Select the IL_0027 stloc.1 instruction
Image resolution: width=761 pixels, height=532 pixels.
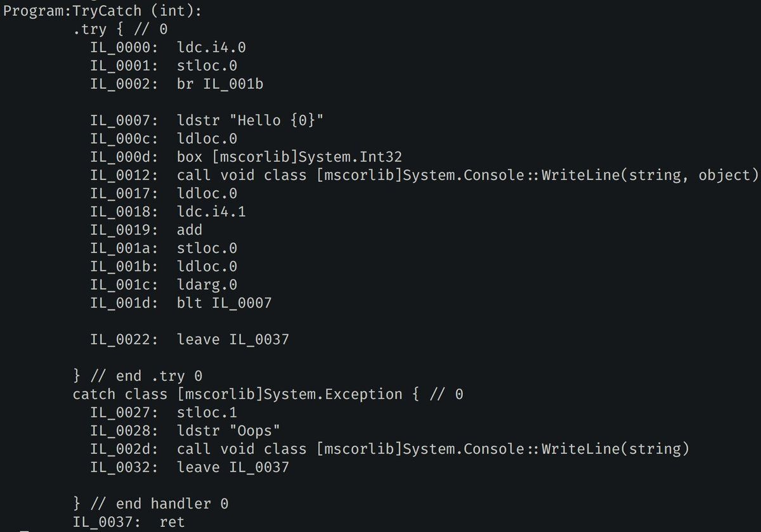(x=164, y=413)
